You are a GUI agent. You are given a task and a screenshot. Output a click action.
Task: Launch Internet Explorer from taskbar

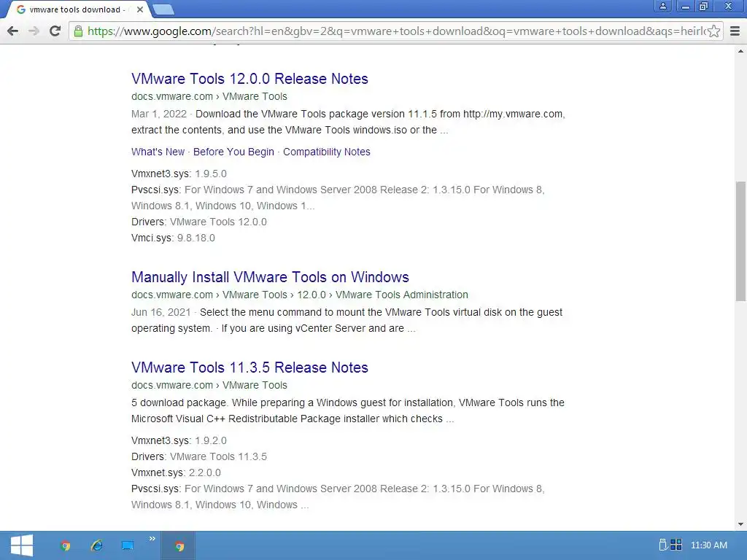pyautogui.click(x=97, y=545)
